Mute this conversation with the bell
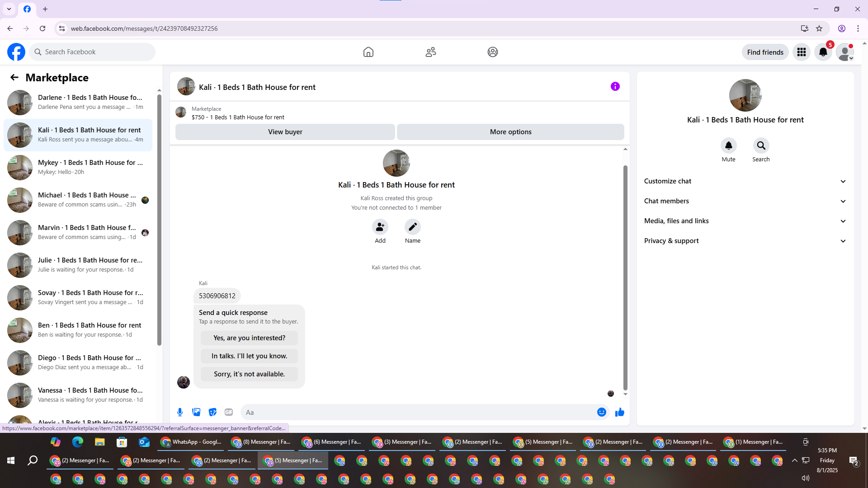This screenshot has width=868, height=488. (x=728, y=145)
